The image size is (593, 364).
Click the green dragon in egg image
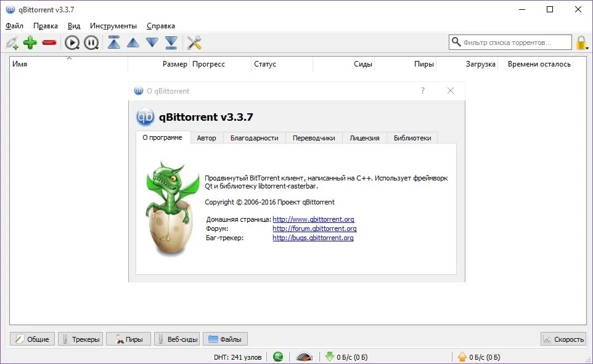point(173,208)
